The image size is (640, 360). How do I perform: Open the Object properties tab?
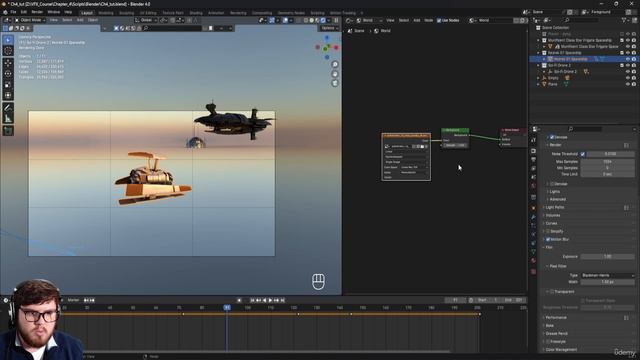tap(533, 208)
